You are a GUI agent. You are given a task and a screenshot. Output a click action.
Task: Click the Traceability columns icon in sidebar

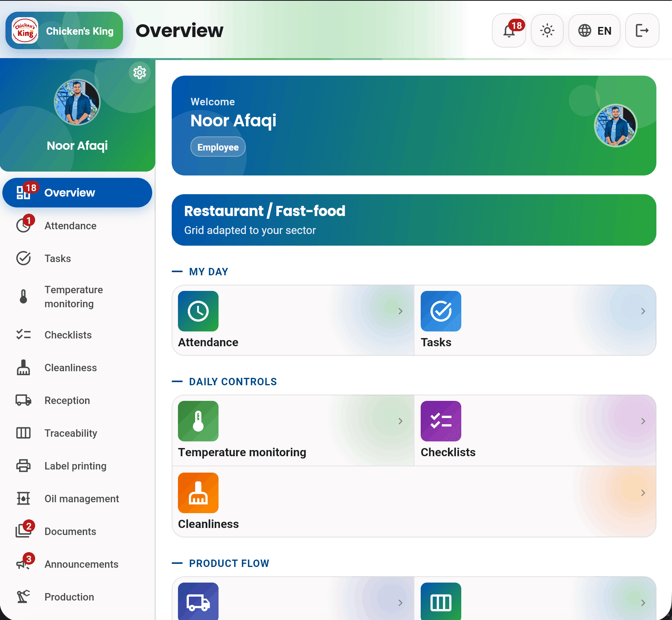[x=23, y=433]
